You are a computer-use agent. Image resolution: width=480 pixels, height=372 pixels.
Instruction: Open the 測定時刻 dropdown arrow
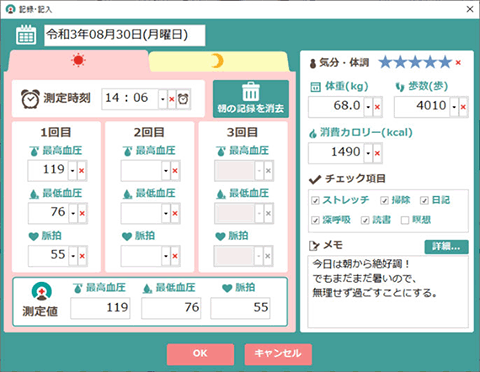coord(163,99)
